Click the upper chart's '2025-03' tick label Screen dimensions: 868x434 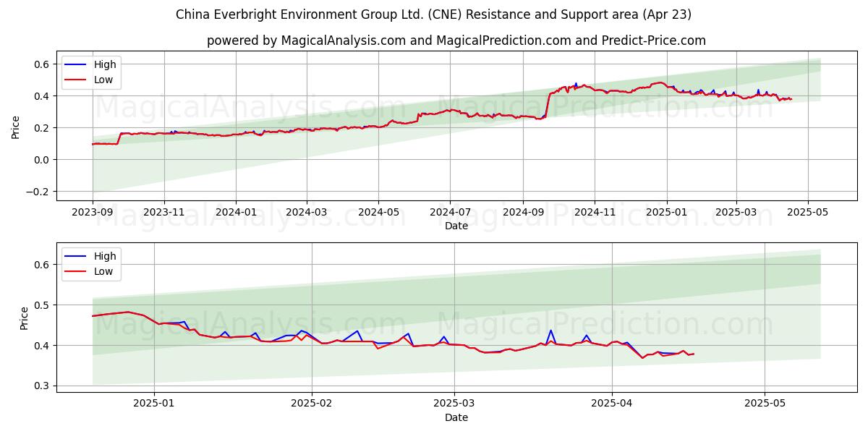point(736,213)
